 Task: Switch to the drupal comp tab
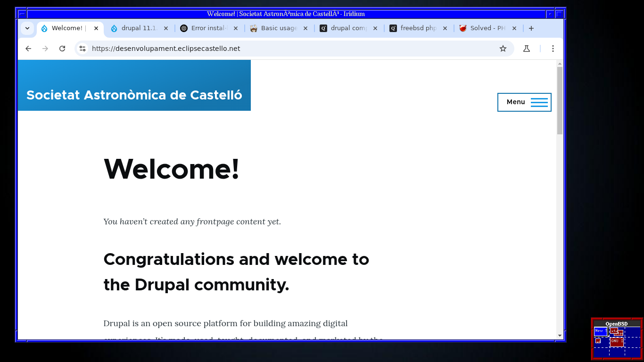click(349, 28)
